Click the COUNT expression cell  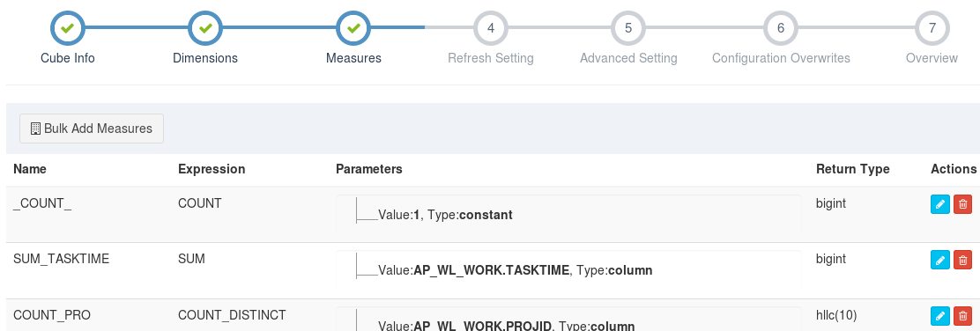click(x=199, y=203)
